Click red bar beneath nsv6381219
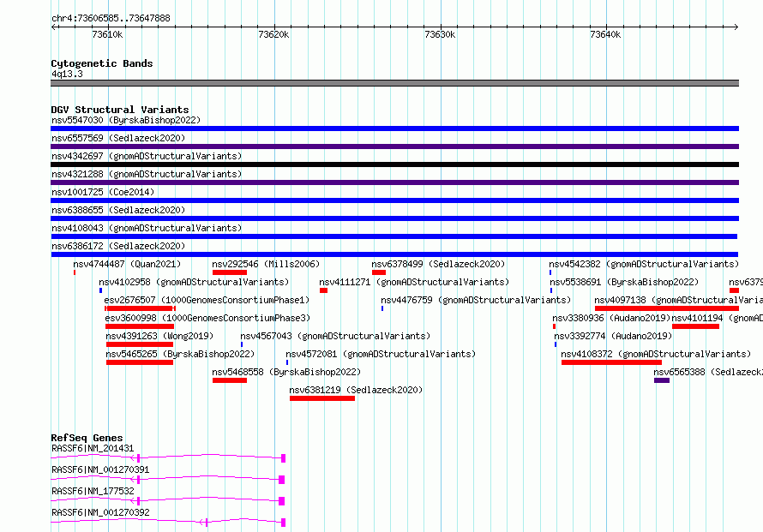Screen dimensions: 763x532 pos(322,398)
